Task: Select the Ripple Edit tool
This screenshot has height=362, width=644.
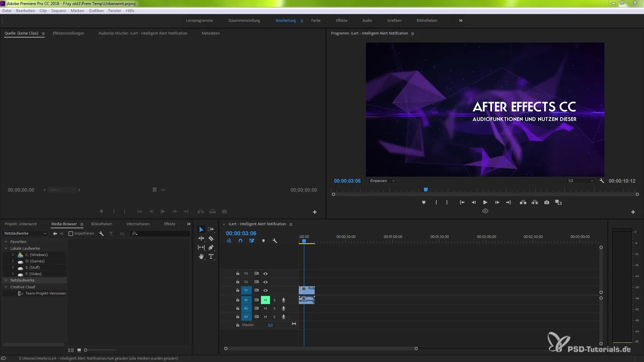Action: 201,239
